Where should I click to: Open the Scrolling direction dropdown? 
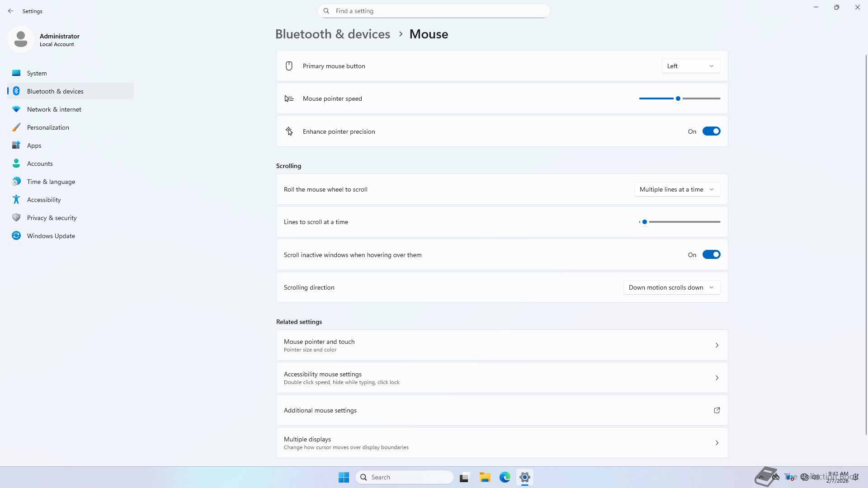pyautogui.click(x=671, y=287)
